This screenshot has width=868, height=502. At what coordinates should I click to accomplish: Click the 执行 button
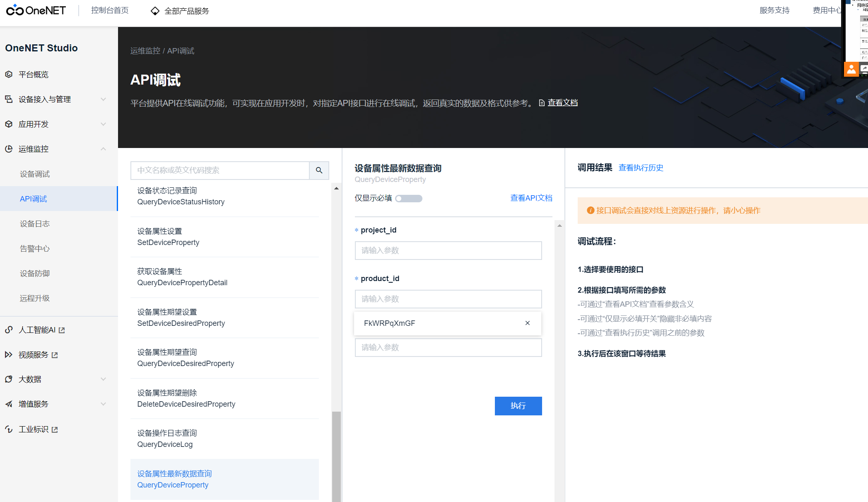(x=518, y=406)
